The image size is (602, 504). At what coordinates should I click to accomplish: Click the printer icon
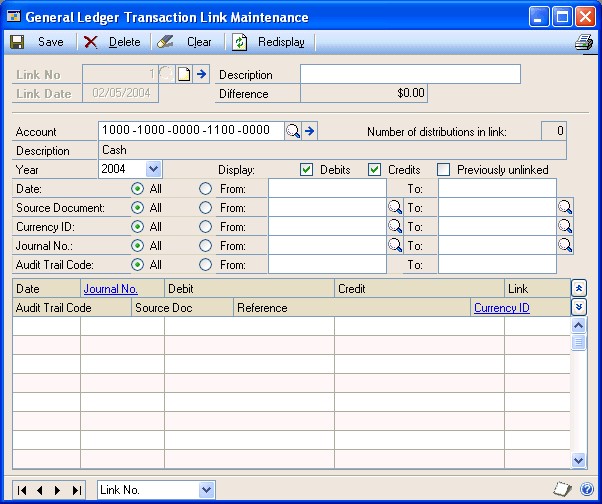point(584,42)
